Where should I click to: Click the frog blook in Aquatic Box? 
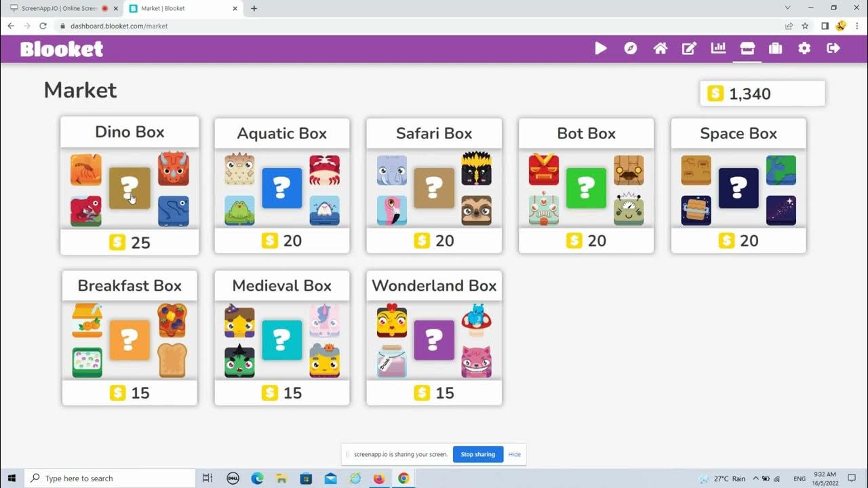[239, 211]
